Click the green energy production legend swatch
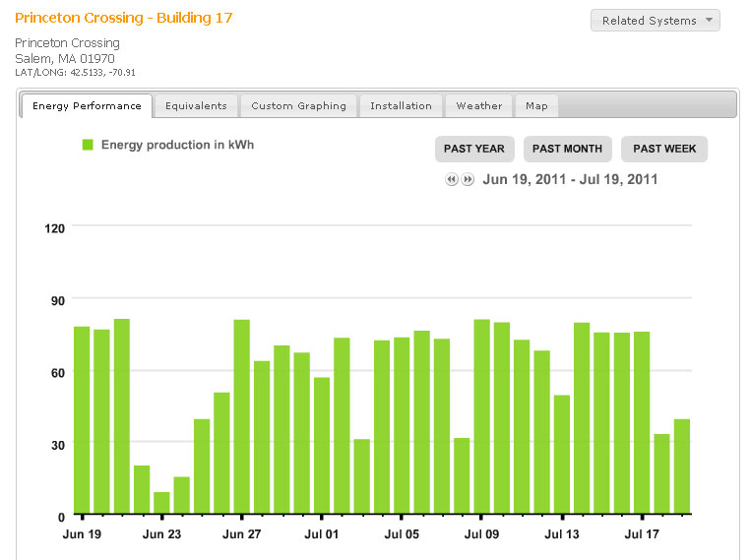750x560 pixels. coord(88,146)
